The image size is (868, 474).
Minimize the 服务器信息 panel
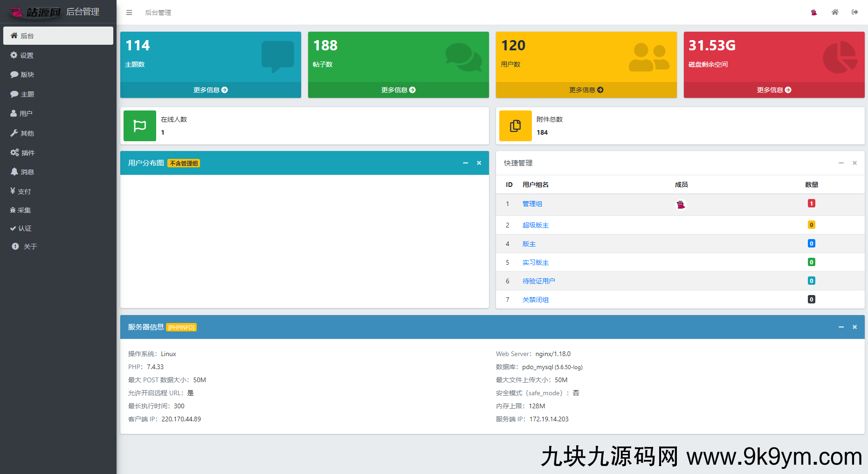pos(841,327)
